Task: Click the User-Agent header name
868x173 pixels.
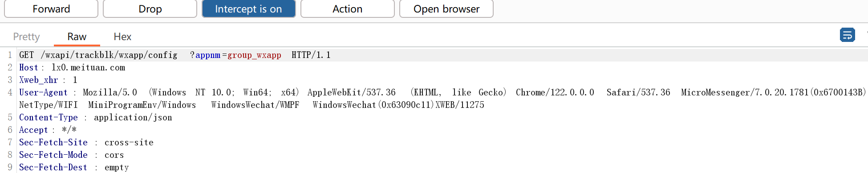Action: click(43, 93)
